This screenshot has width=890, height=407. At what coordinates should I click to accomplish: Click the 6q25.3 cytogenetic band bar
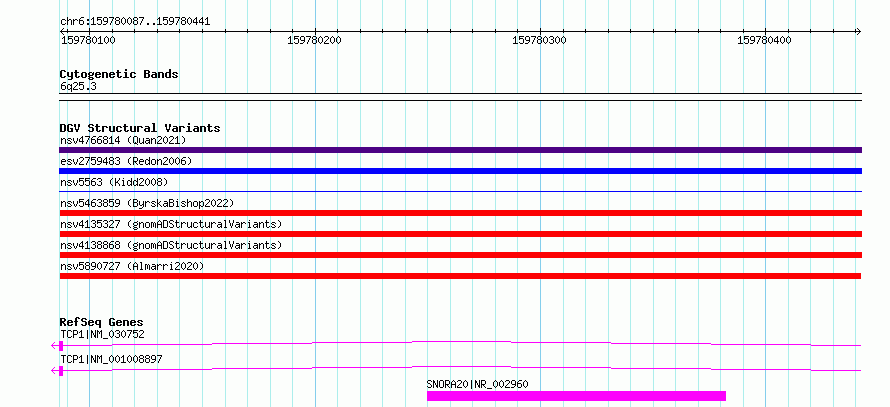pyautogui.click(x=460, y=97)
